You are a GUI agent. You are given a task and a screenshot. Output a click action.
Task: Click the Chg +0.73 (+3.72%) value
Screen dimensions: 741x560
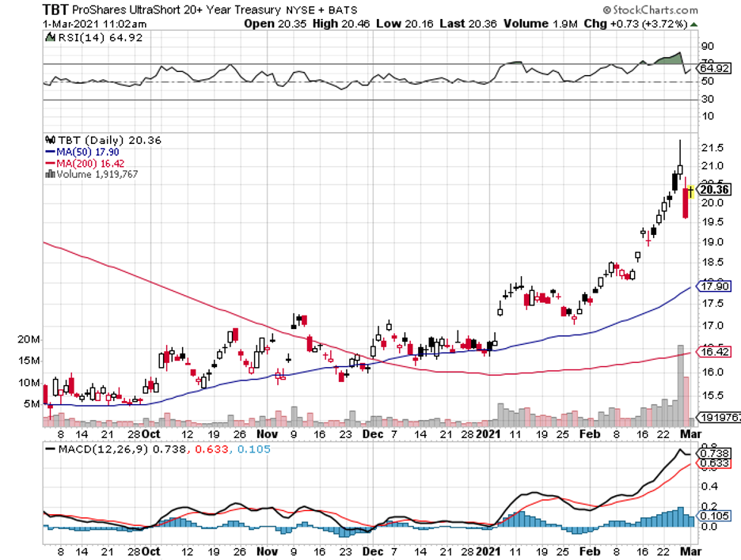[636, 24]
